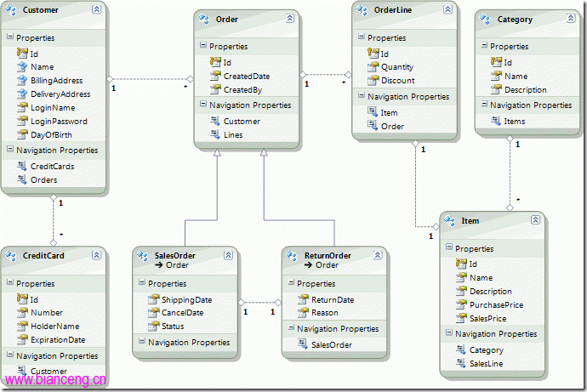The height and width of the screenshot is (392, 587).
Task: Select the property icon beside ShippingDate
Action: pyautogui.click(x=153, y=299)
